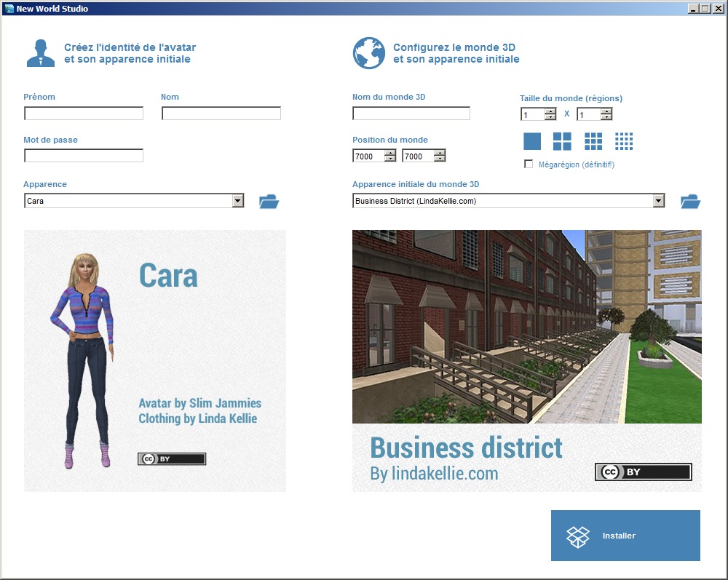The height and width of the screenshot is (580, 728).
Task: Click the "Clothing by Linda Kellie" credit text
Action: click(198, 418)
